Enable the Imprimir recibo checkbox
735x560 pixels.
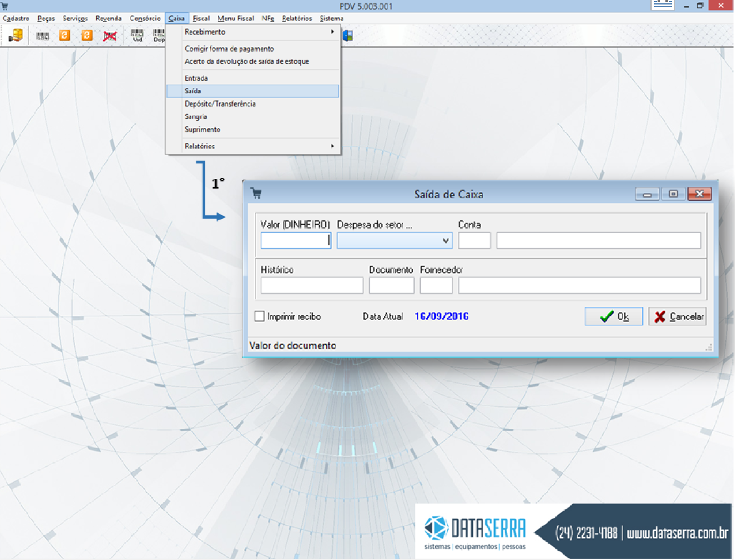click(260, 316)
